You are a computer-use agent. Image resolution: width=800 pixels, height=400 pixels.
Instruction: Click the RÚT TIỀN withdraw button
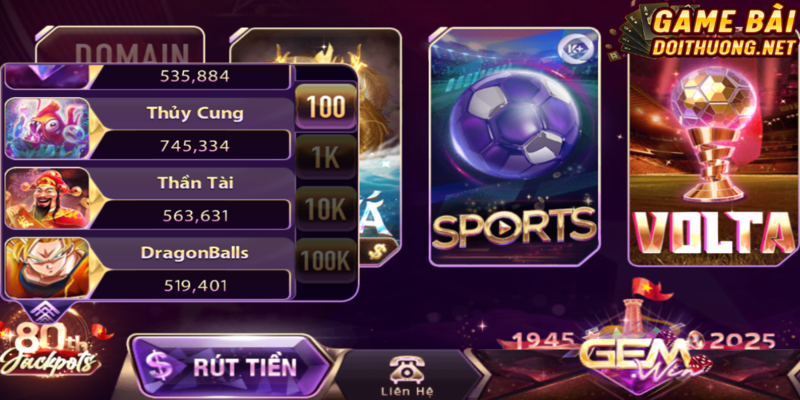(231, 366)
